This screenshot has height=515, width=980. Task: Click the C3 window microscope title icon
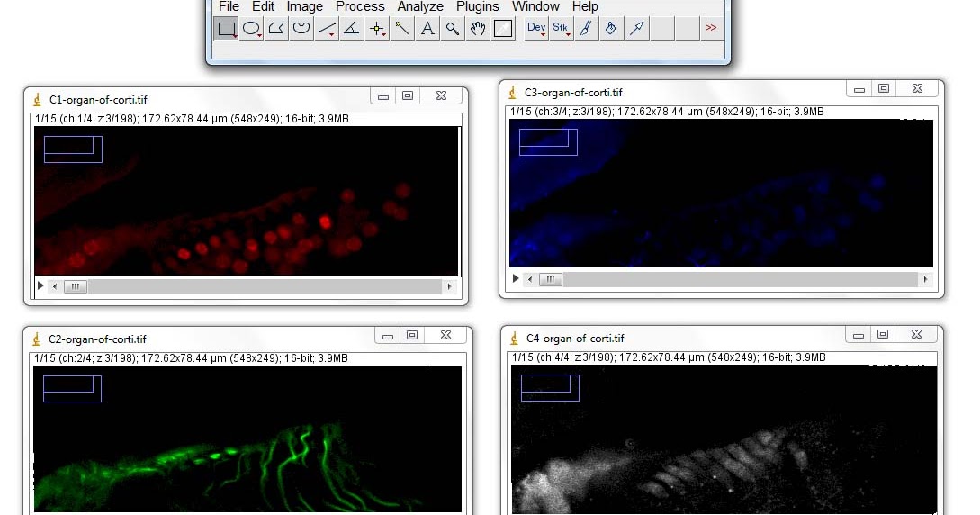pyautogui.click(x=513, y=93)
